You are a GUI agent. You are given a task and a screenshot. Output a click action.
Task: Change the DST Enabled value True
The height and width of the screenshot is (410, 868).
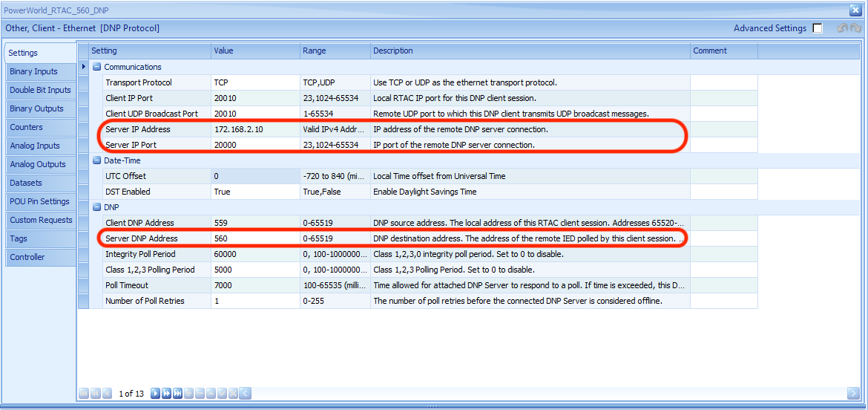point(255,192)
